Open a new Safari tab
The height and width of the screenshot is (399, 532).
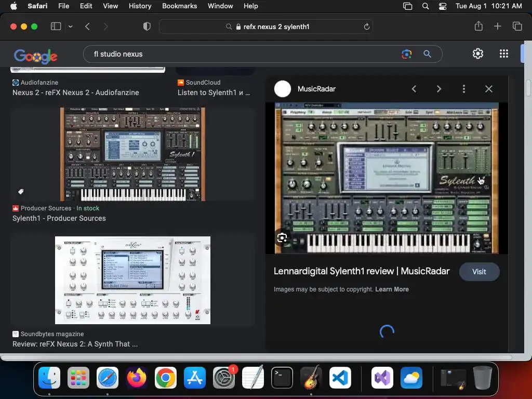tap(497, 26)
